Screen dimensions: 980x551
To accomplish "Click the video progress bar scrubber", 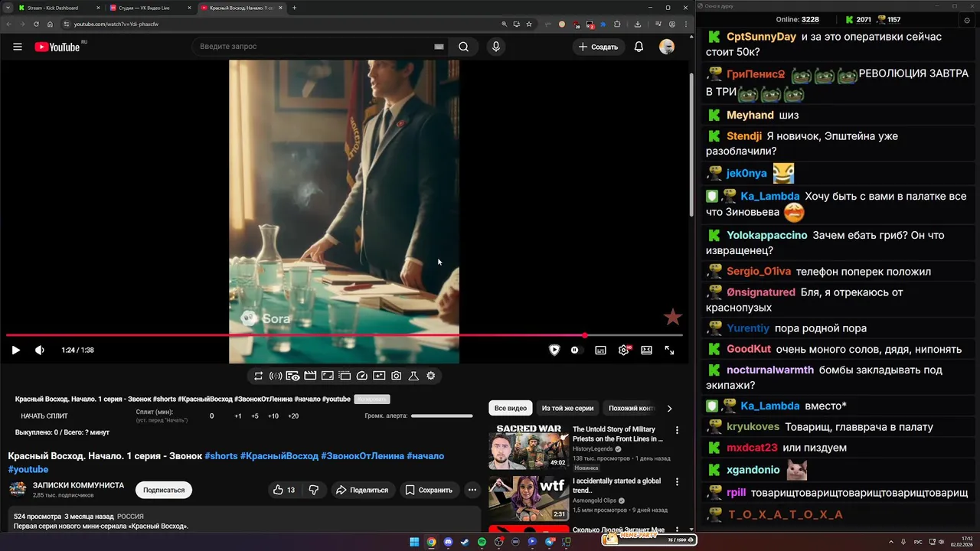I will pos(585,335).
